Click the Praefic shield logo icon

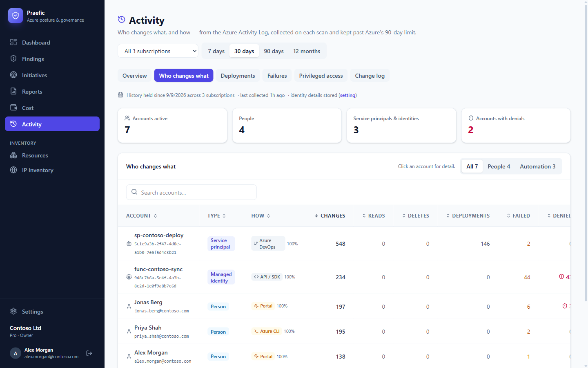16,16
